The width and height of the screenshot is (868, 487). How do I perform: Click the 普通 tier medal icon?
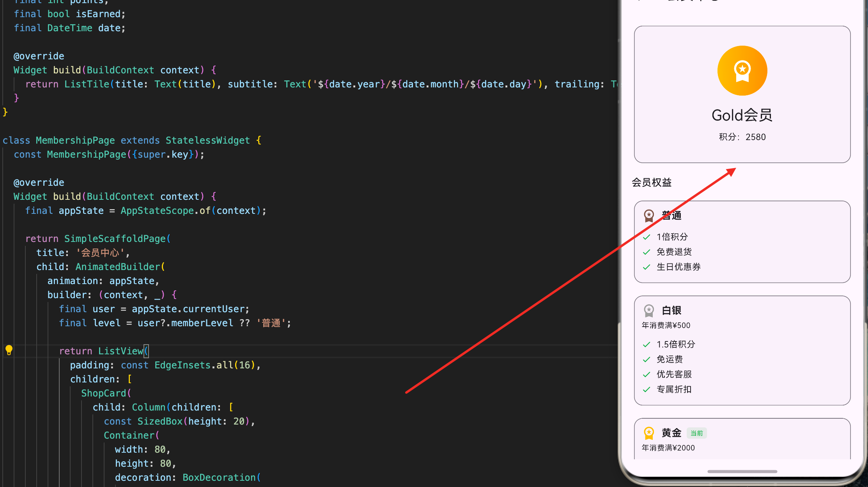pyautogui.click(x=649, y=215)
